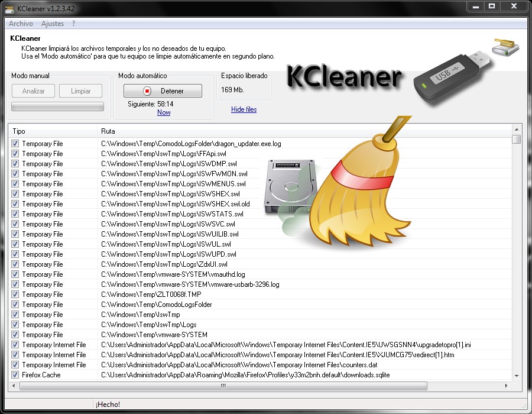Select the ISWUILIB.swl path text
The width and height of the screenshot is (532, 414).
tap(170, 234)
